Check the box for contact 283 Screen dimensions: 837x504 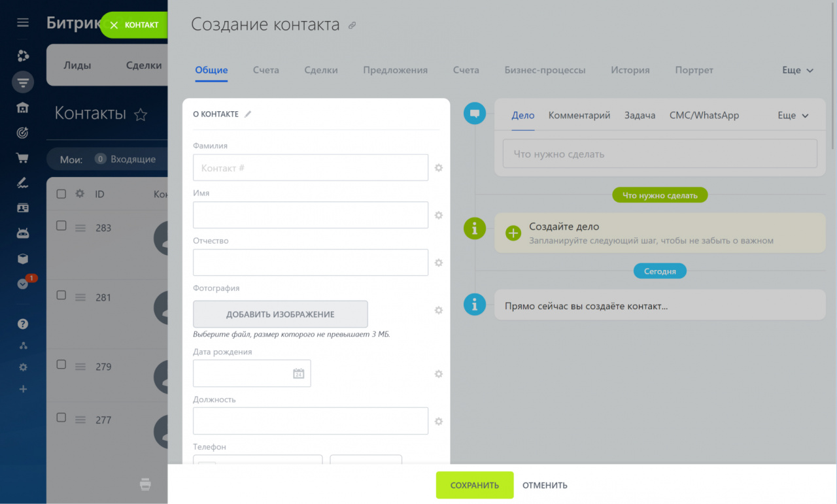tap(61, 226)
